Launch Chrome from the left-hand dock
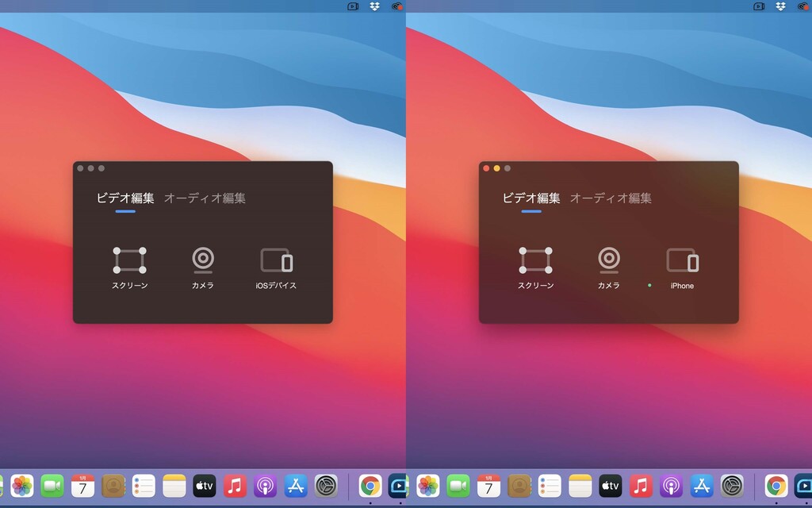812x508 pixels. [370, 487]
